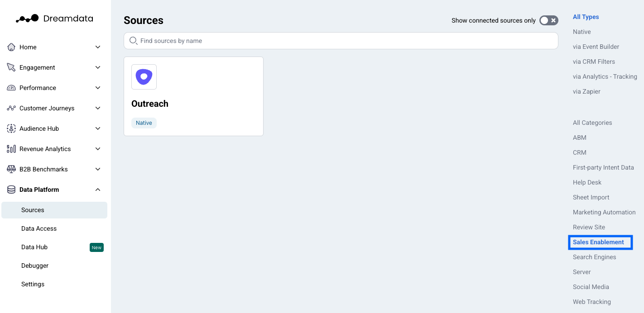Viewport: 644px width, 313px height.
Task: Click the Engagement menu label
Action: (x=37, y=67)
